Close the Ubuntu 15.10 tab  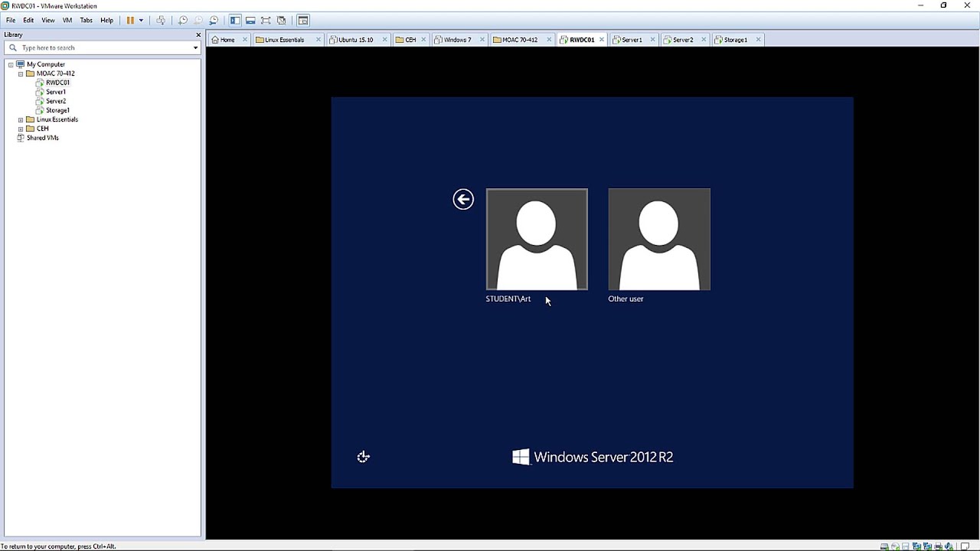pyautogui.click(x=385, y=40)
